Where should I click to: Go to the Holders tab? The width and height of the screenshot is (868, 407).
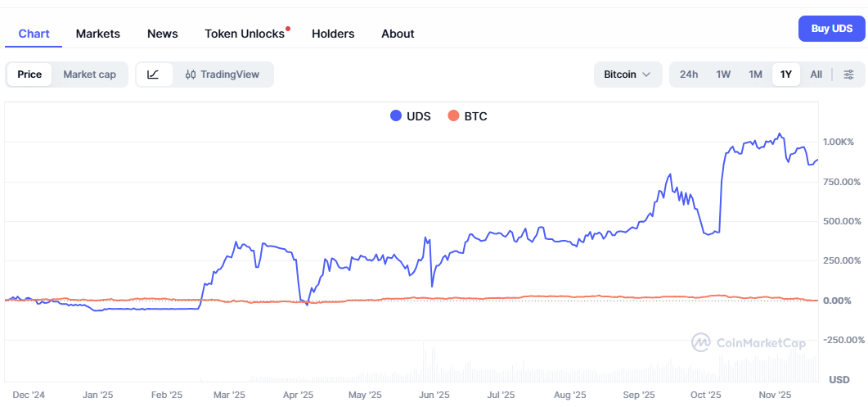pos(333,34)
